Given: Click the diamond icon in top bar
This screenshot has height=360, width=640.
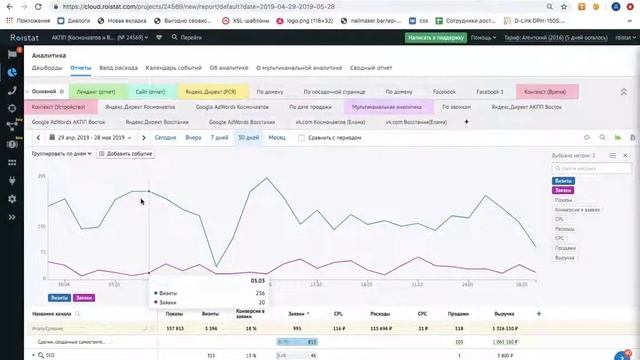Looking at the screenshot, I should (159, 37).
